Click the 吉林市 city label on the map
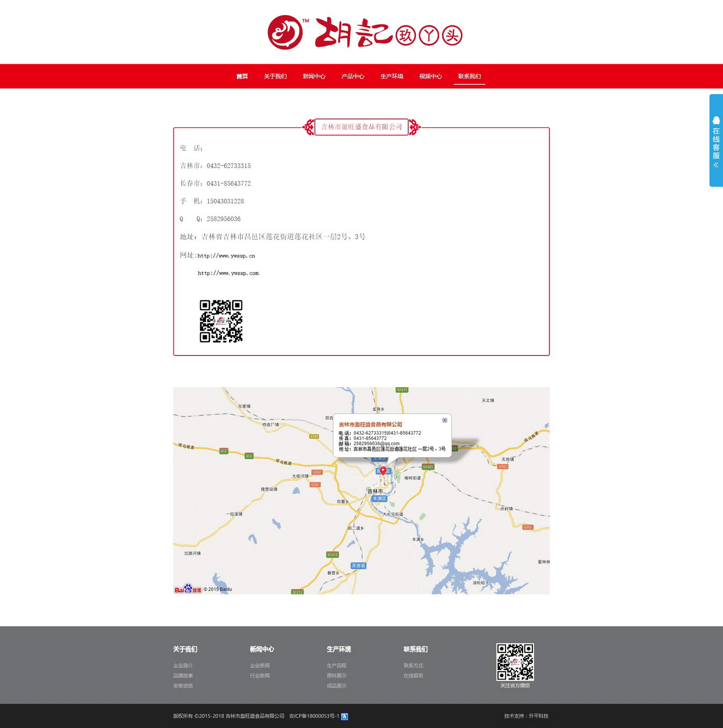Screen dimensions: 723x728 tap(375, 491)
